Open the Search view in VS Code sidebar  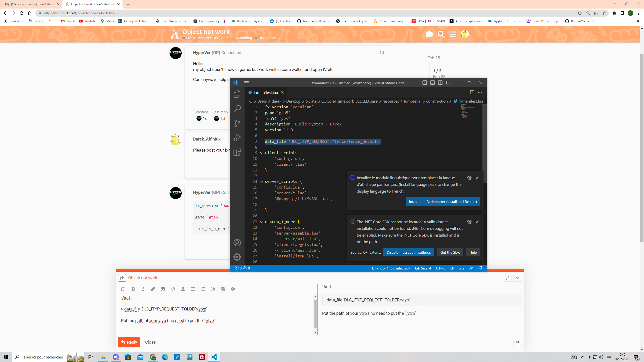click(237, 108)
